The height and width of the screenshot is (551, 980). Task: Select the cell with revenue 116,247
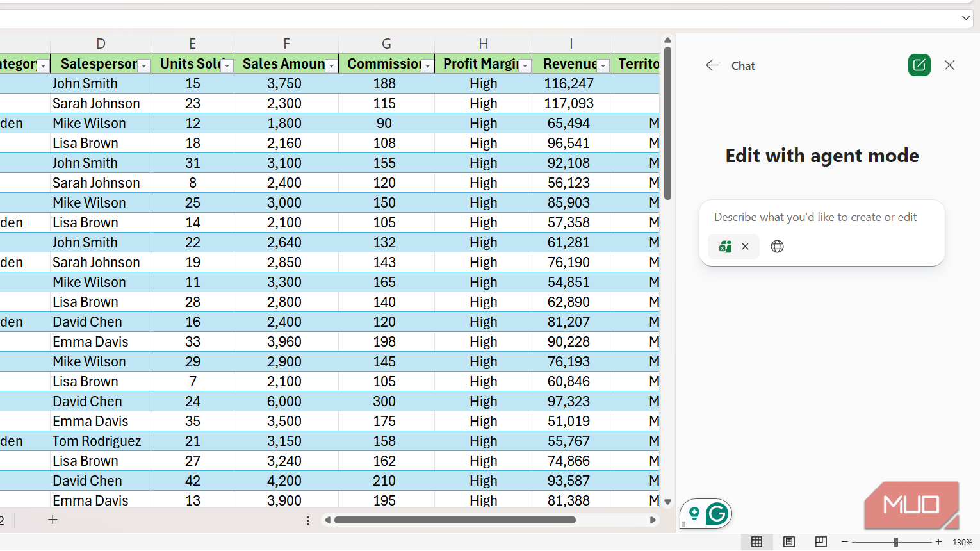coord(571,83)
